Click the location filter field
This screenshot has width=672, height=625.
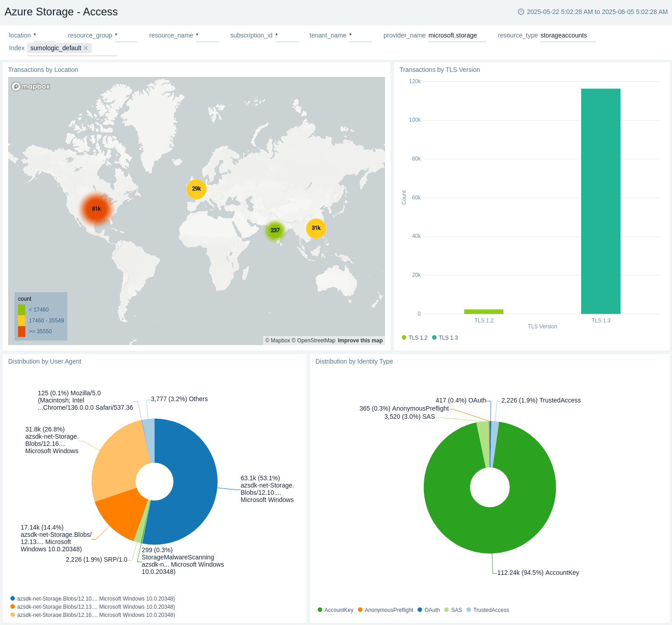point(45,36)
